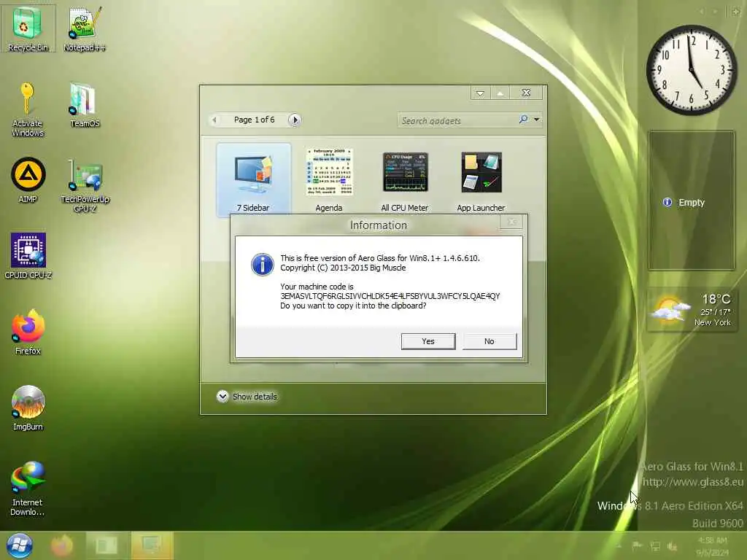The image size is (747, 560).
Task: Click the gadget window down-arrow button
Action: coord(480,93)
